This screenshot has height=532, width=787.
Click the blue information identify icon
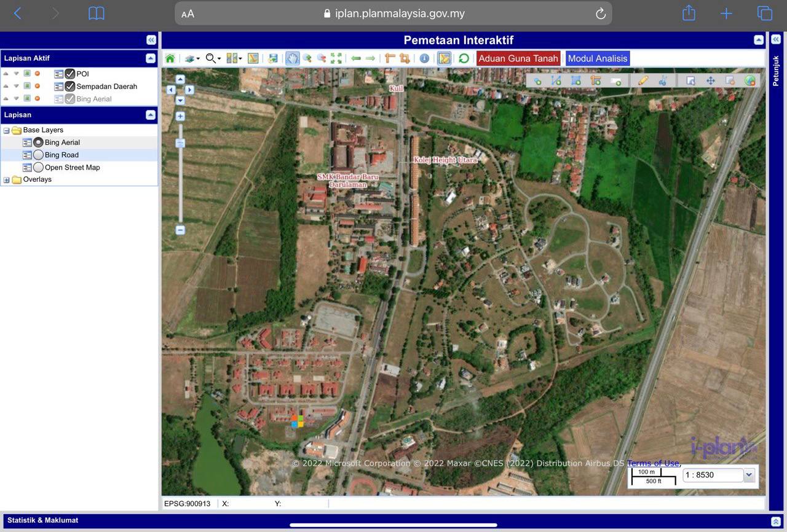pos(424,58)
